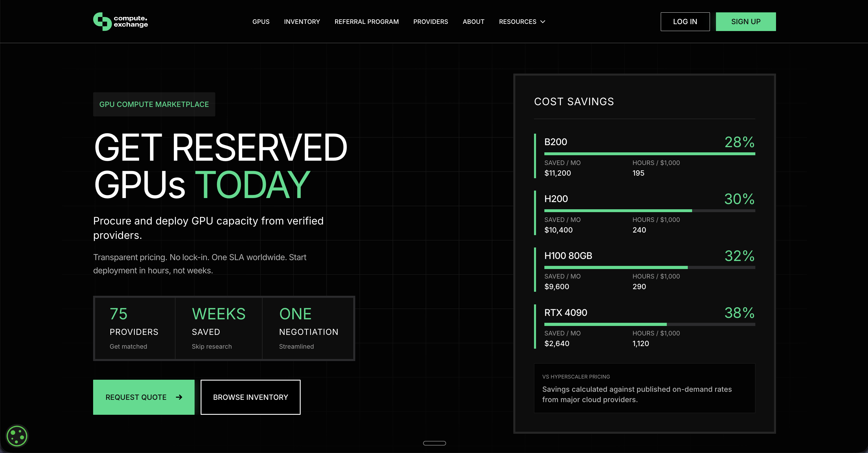Click the arrow in Request Quote button
Viewport: 868px width, 453px height.
pyautogui.click(x=179, y=397)
